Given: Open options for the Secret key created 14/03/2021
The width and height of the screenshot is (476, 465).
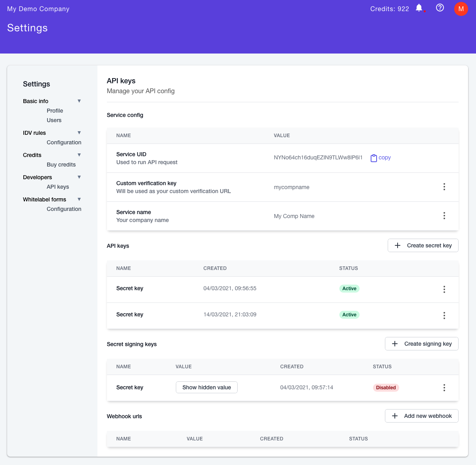Looking at the screenshot, I should [x=444, y=315].
